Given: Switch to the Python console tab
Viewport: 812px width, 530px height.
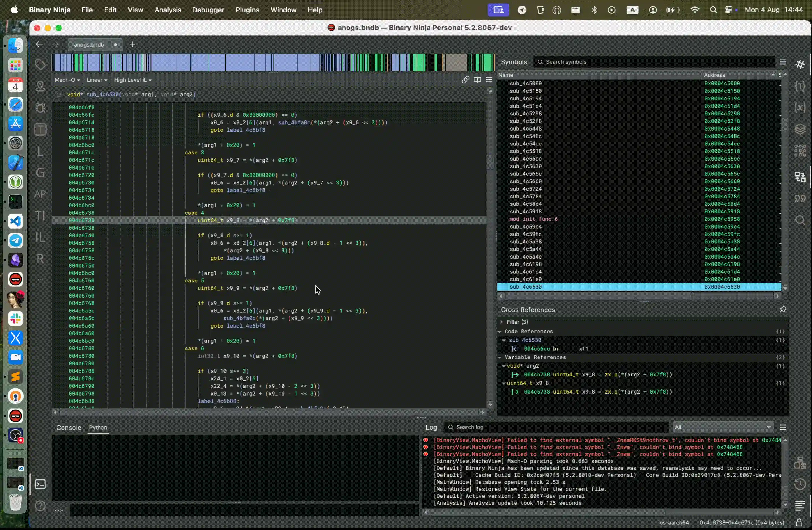Looking at the screenshot, I should [x=98, y=428].
